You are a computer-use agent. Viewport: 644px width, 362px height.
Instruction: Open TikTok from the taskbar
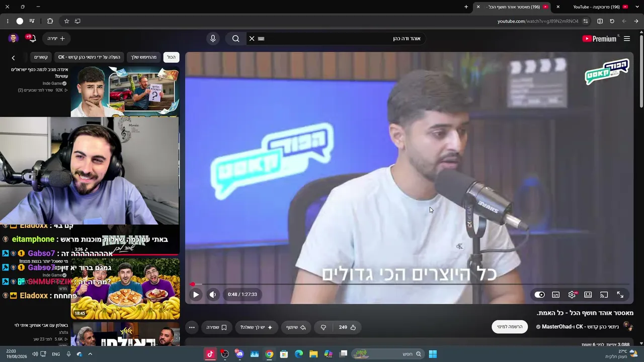click(210, 354)
